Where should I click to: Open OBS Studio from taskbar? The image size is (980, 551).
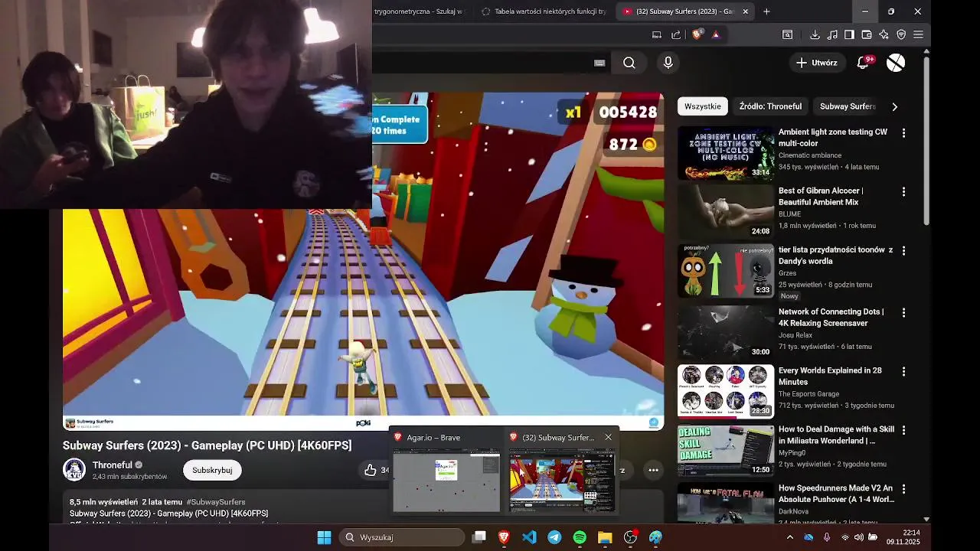click(630, 537)
